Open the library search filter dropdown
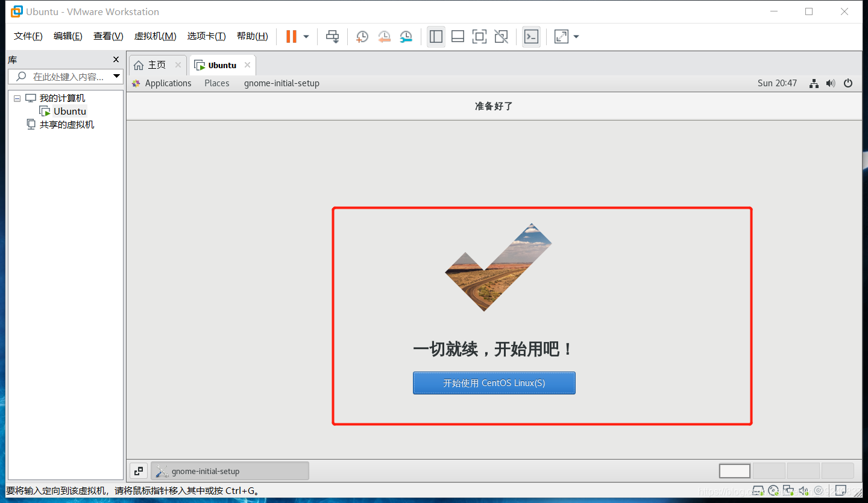Viewport: 868px width, 503px height. click(117, 77)
